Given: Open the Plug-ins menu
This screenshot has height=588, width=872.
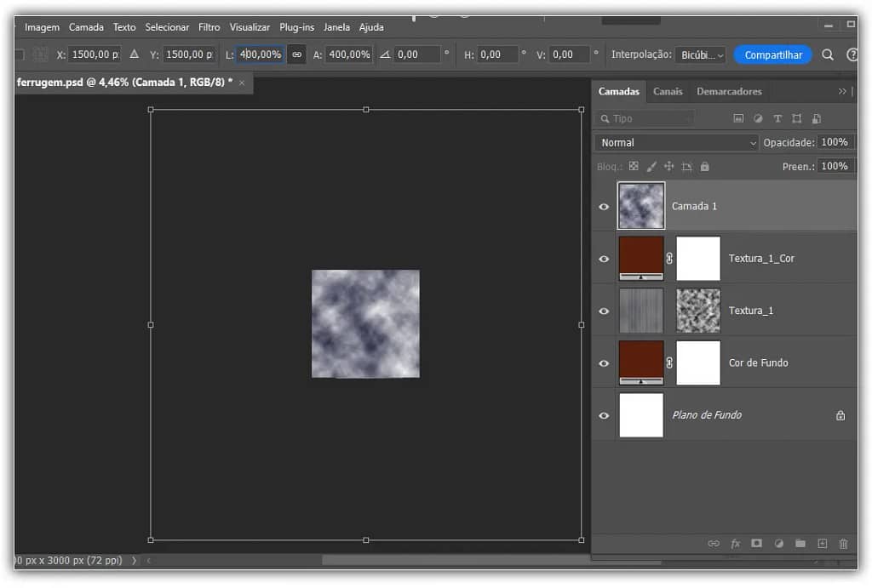Looking at the screenshot, I should pos(297,27).
